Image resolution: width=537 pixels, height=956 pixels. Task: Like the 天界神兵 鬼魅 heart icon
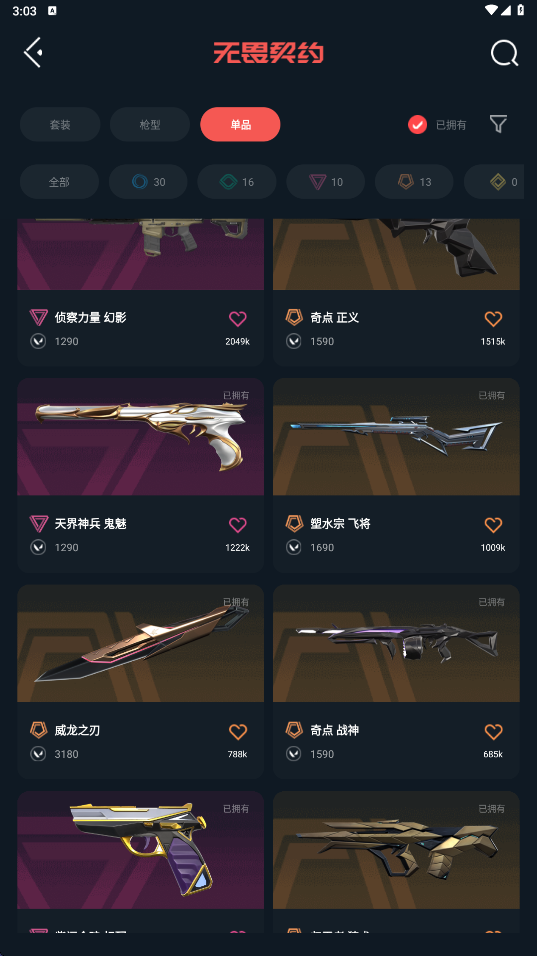238,524
